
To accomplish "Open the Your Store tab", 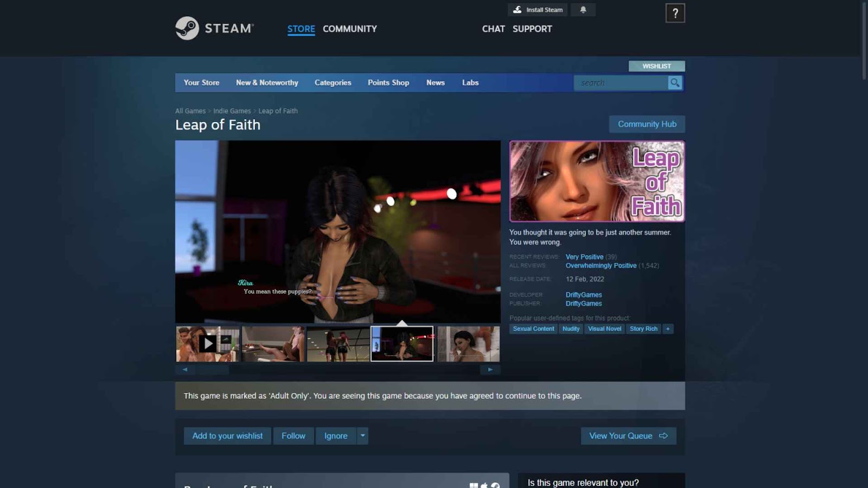I will pyautogui.click(x=202, y=82).
